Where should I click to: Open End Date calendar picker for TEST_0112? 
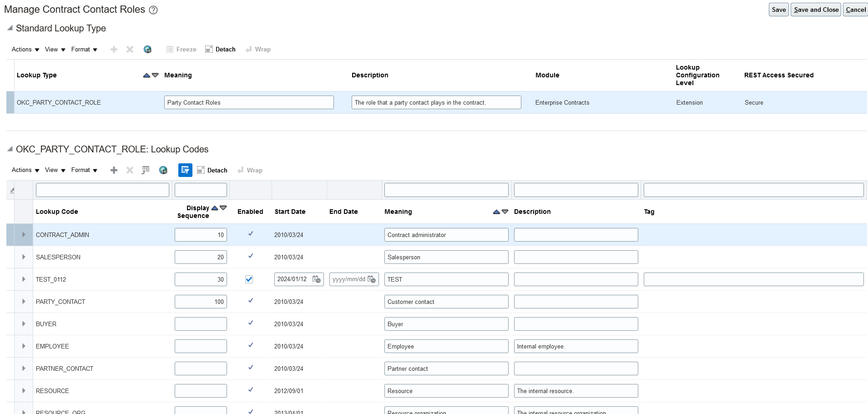pos(372,279)
